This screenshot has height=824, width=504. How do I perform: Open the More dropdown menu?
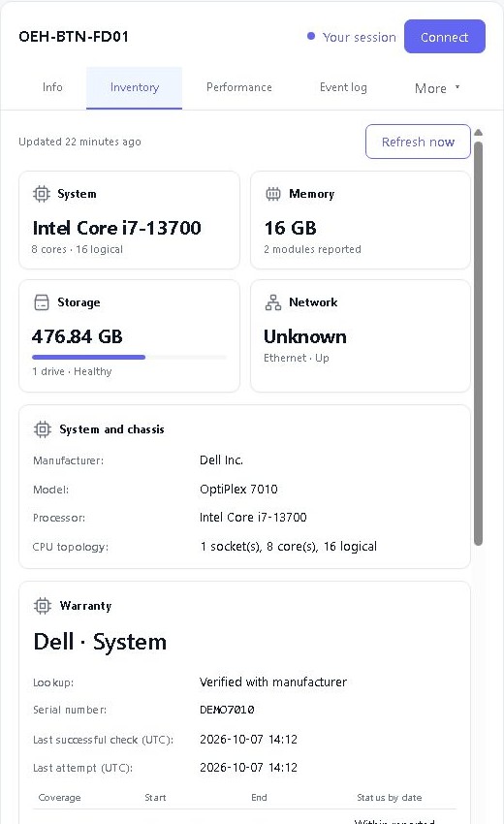point(437,88)
